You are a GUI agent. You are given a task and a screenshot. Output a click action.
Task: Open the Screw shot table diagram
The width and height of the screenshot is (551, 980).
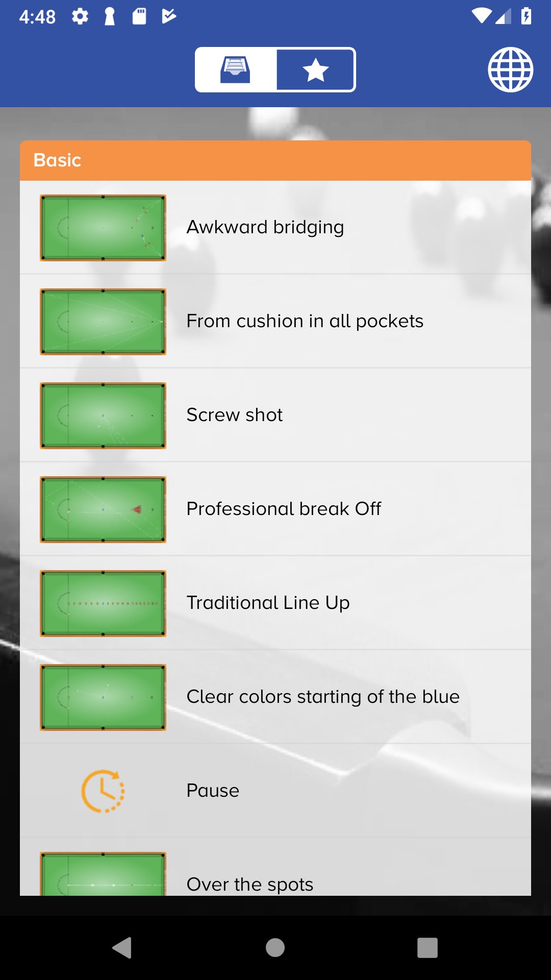pos(103,415)
